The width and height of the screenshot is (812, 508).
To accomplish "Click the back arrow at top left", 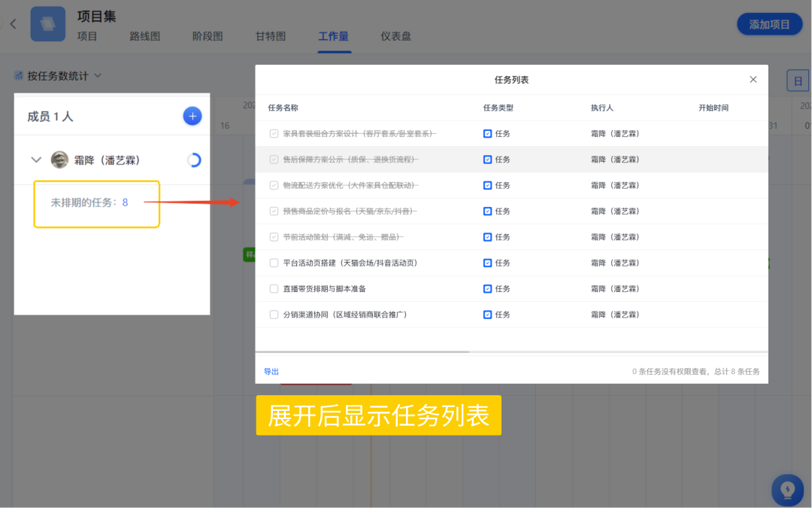I will pyautogui.click(x=12, y=23).
